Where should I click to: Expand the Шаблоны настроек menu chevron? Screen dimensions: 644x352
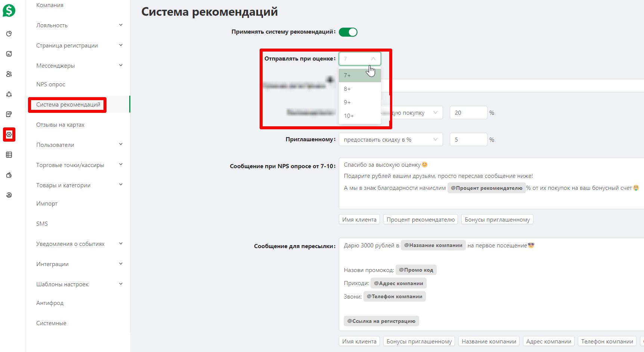(x=121, y=284)
